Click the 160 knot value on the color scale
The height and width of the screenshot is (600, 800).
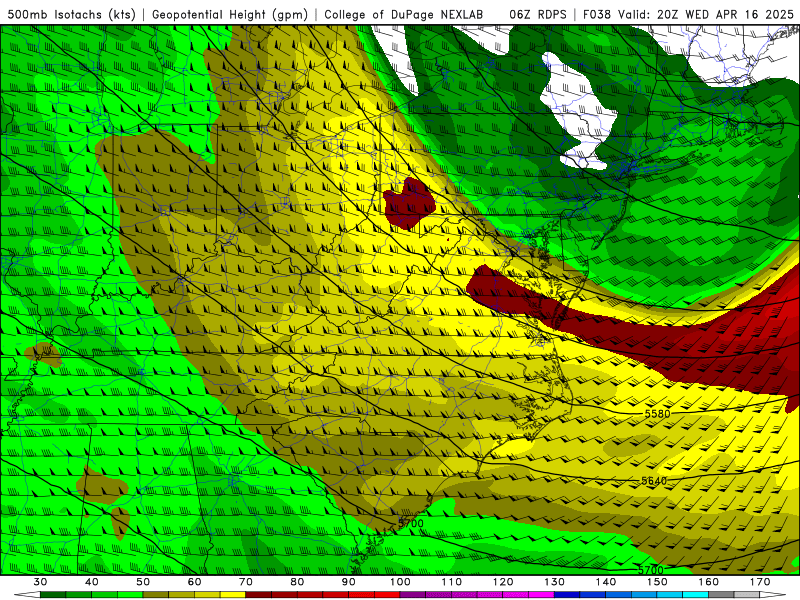tap(709, 582)
